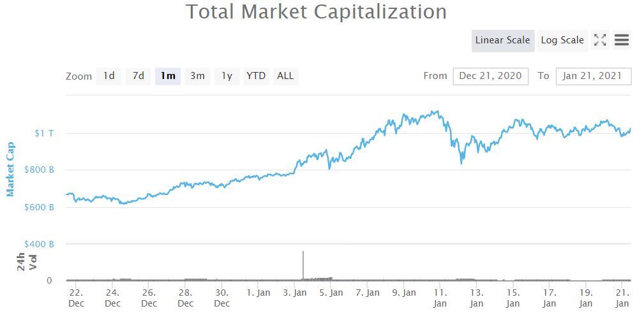Set zoom to 7d
Screen dimensions: 644x318
(x=139, y=76)
